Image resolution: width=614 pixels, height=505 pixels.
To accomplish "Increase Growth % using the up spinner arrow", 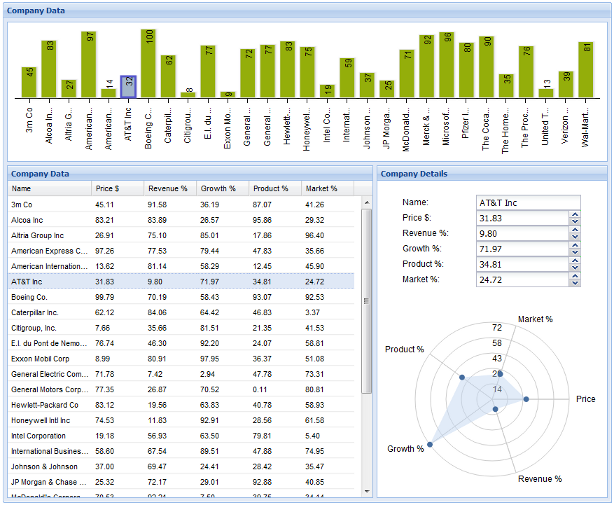I will tap(574, 245).
